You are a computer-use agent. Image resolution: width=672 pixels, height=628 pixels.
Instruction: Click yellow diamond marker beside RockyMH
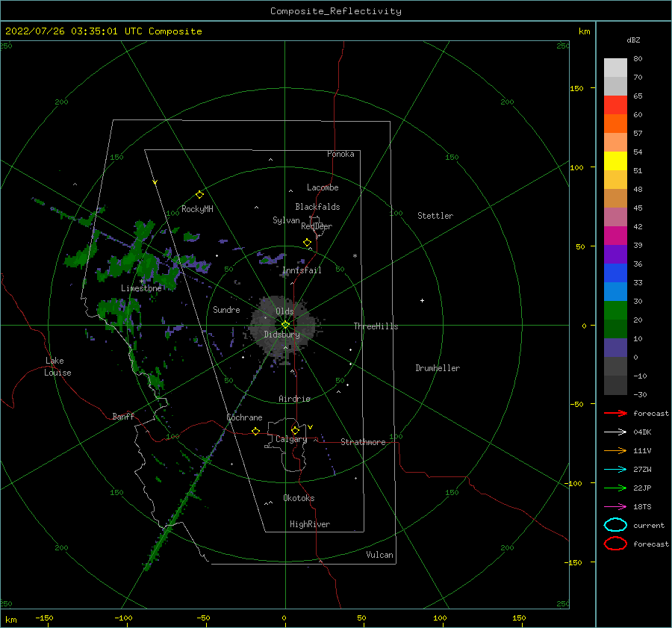pyautogui.click(x=199, y=195)
